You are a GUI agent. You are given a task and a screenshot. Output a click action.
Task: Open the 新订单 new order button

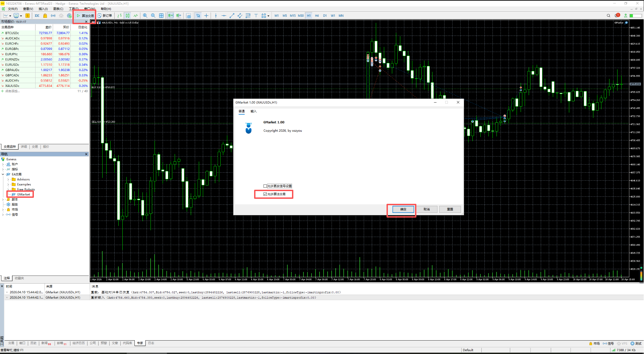(105, 16)
